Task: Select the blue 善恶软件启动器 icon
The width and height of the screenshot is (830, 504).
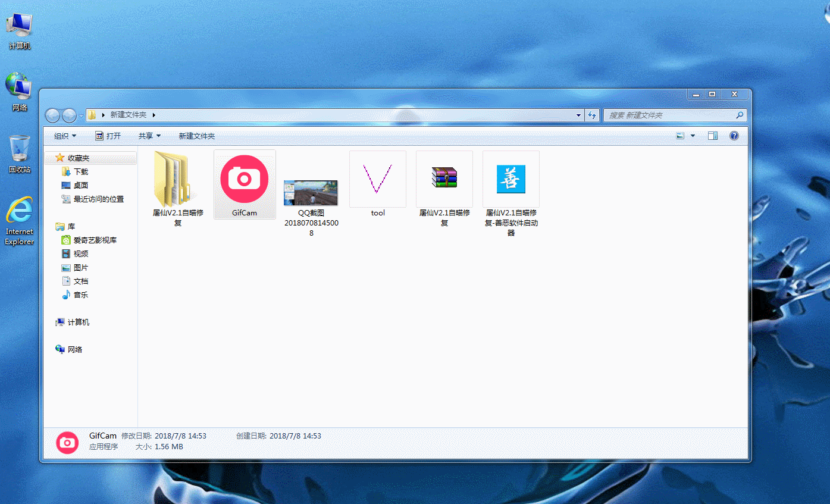Action: pyautogui.click(x=510, y=179)
